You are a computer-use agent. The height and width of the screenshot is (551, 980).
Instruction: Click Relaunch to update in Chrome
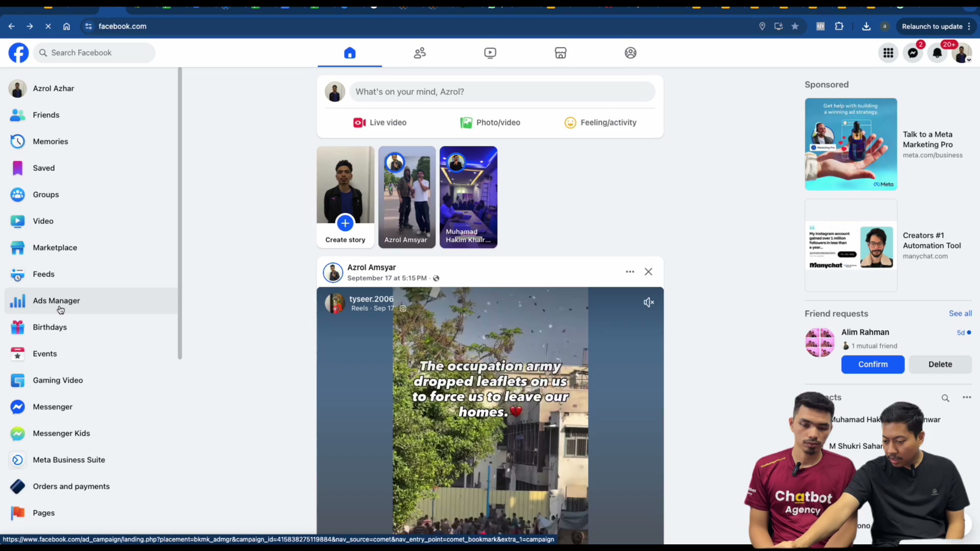[x=936, y=27]
